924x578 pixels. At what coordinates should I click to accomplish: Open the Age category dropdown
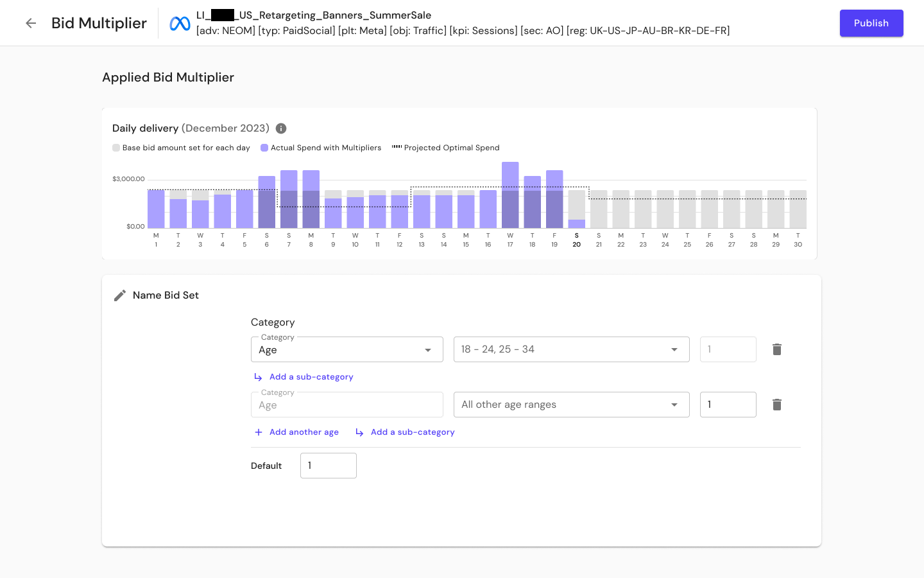click(346, 349)
